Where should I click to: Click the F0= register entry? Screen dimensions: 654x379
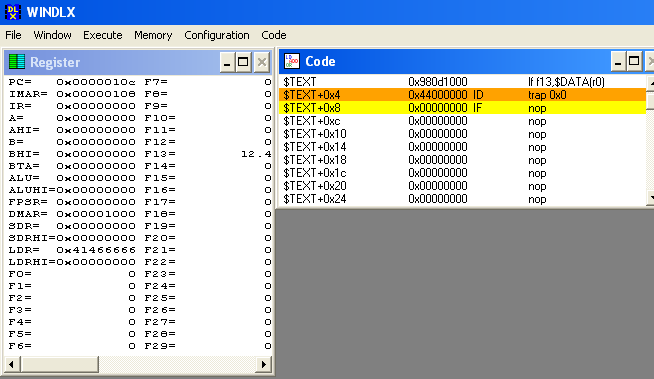click(72, 274)
